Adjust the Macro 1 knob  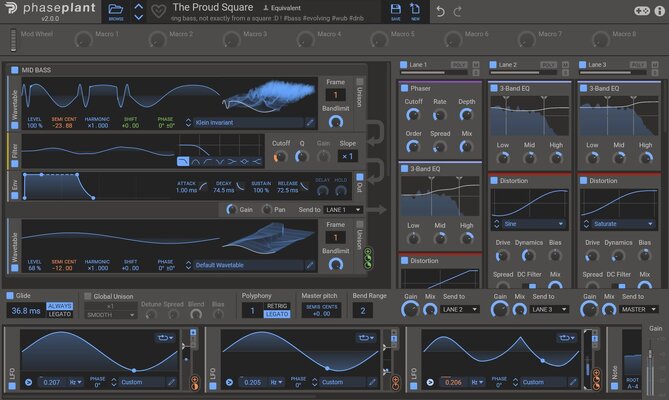[x=83, y=40]
